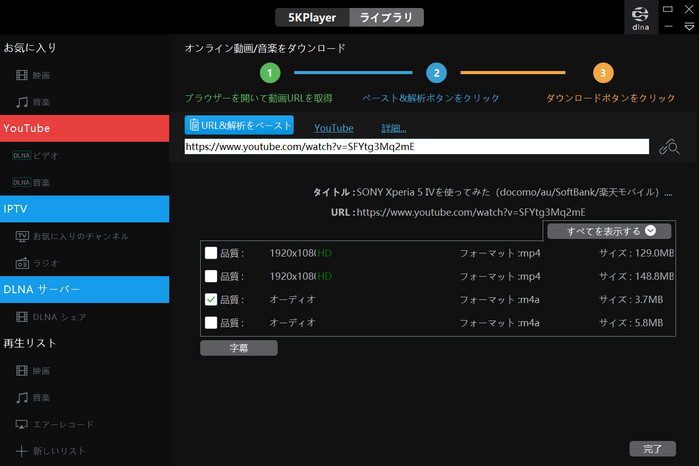Expand すべてを表示する dropdown
This screenshot has width=699, height=466.
pyautogui.click(x=609, y=231)
